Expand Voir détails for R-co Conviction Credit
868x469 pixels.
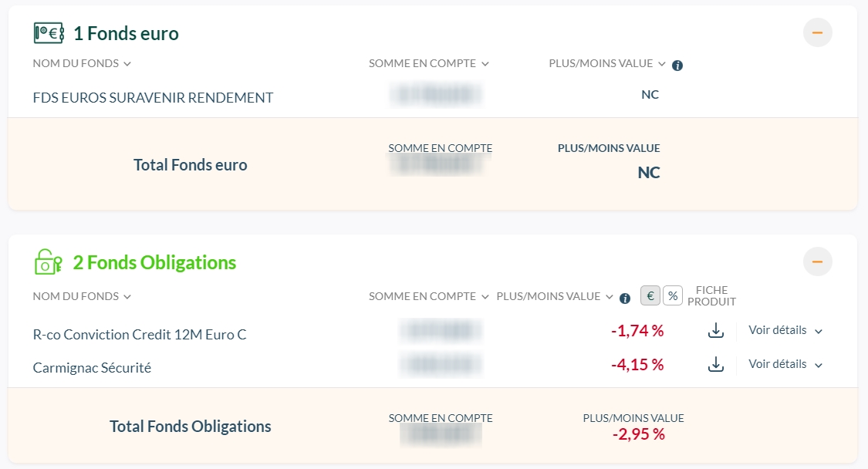pos(785,331)
